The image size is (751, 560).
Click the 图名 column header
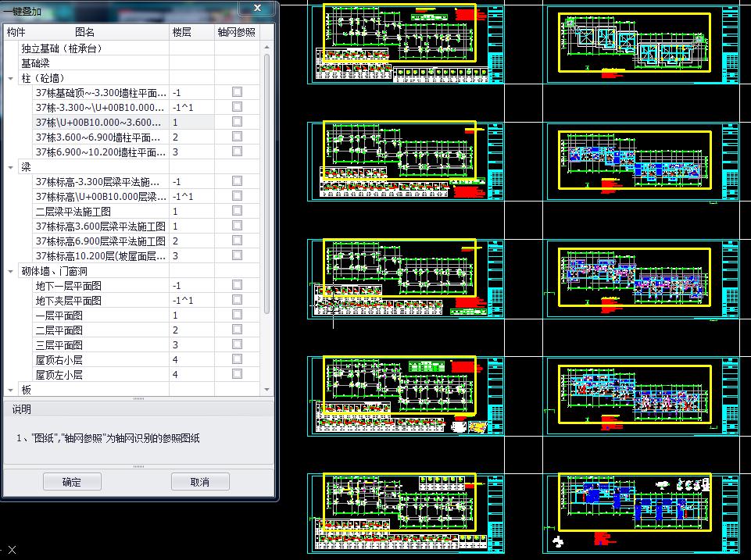[84, 32]
